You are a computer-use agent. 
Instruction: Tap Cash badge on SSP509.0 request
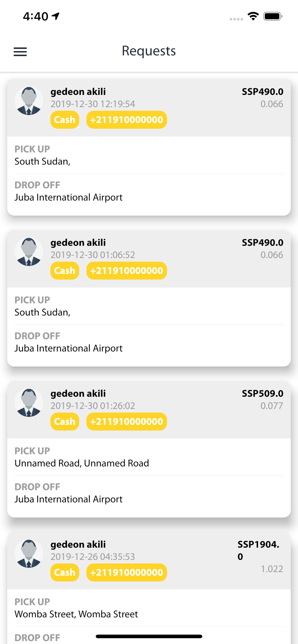pyautogui.click(x=65, y=421)
